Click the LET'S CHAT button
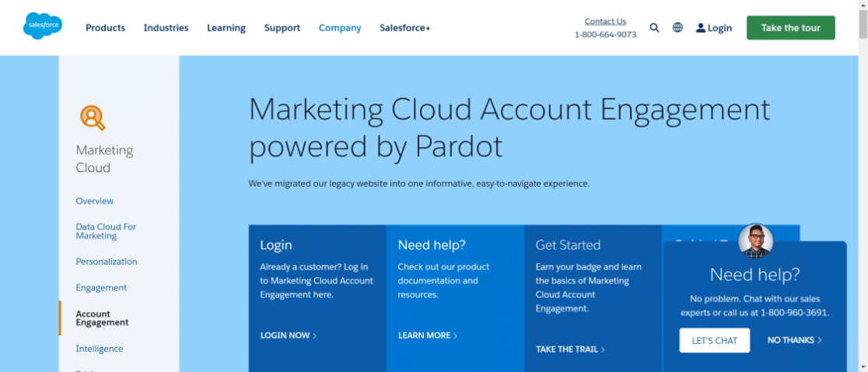The width and height of the screenshot is (868, 372). pyautogui.click(x=715, y=340)
